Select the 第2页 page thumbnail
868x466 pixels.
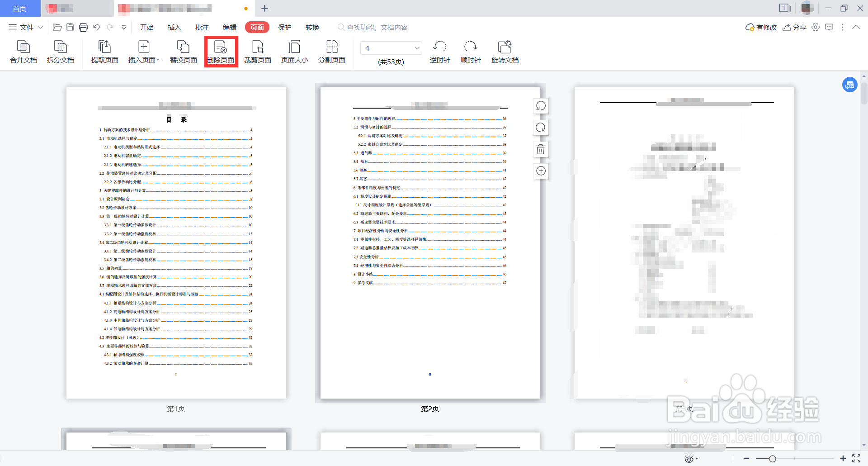coord(430,243)
